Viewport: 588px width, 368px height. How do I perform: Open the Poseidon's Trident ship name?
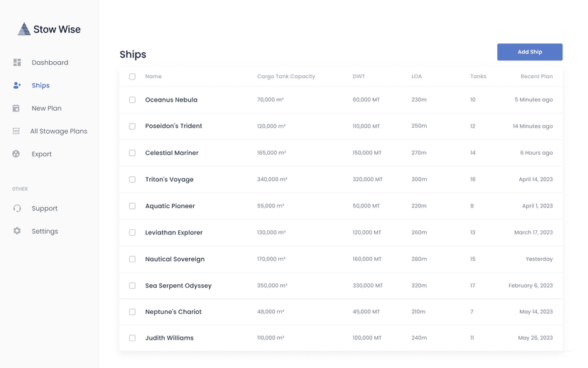[173, 126]
